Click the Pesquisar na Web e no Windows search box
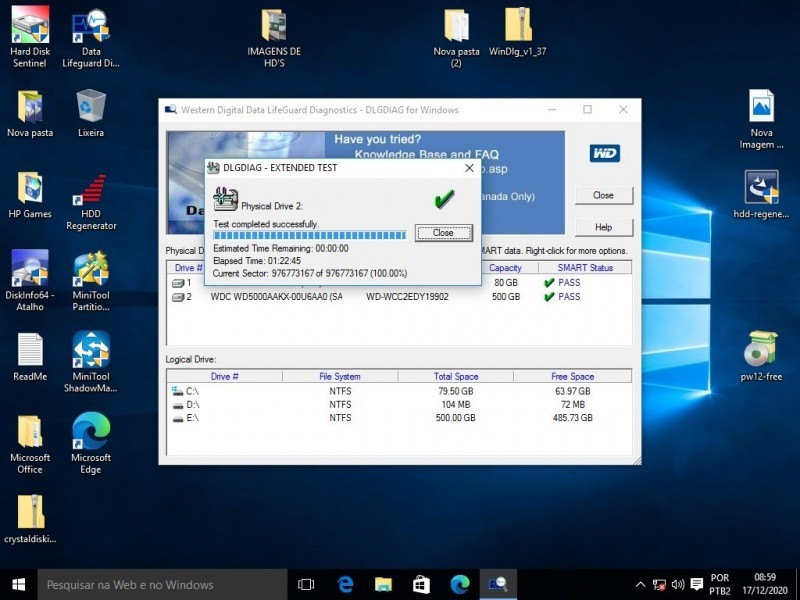800x600 pixels. pos(162,585)
